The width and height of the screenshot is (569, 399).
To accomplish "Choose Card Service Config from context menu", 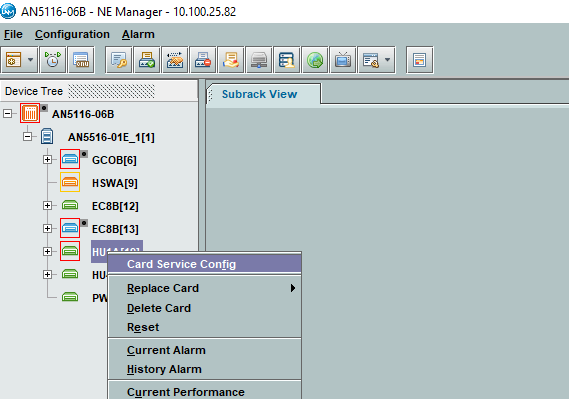I will (205, 264).
